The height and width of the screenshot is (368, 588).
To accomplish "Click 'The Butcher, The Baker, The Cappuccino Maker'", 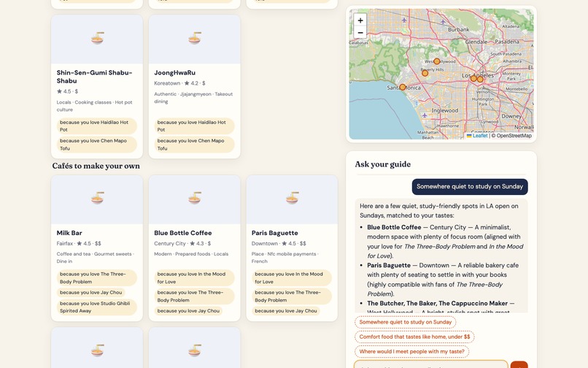I will point(437,303).
